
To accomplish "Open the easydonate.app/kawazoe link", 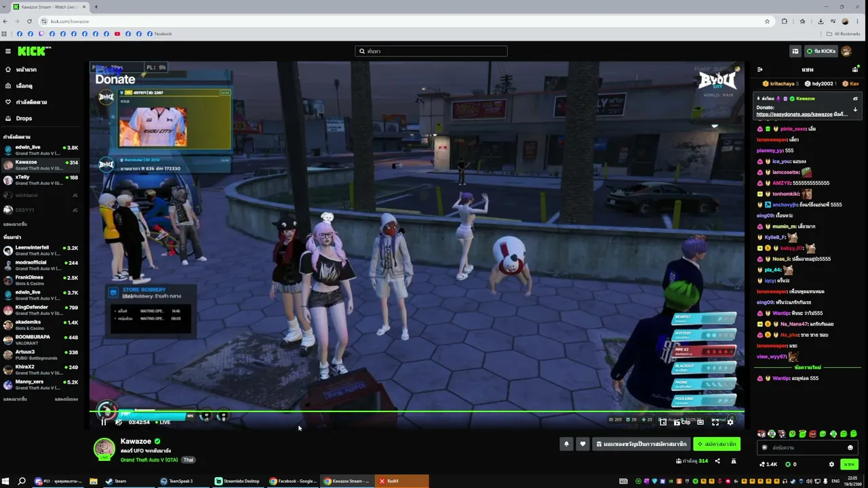I will (x=794, y=114).
